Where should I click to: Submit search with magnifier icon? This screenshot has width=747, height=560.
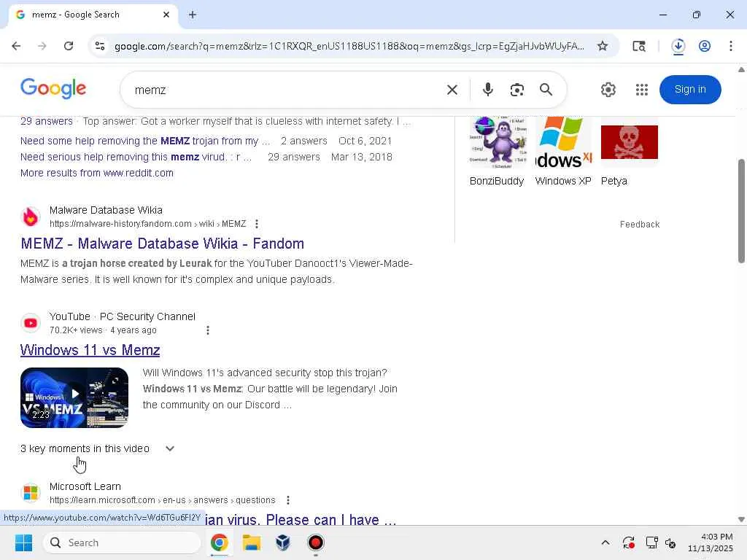point(546,90)
